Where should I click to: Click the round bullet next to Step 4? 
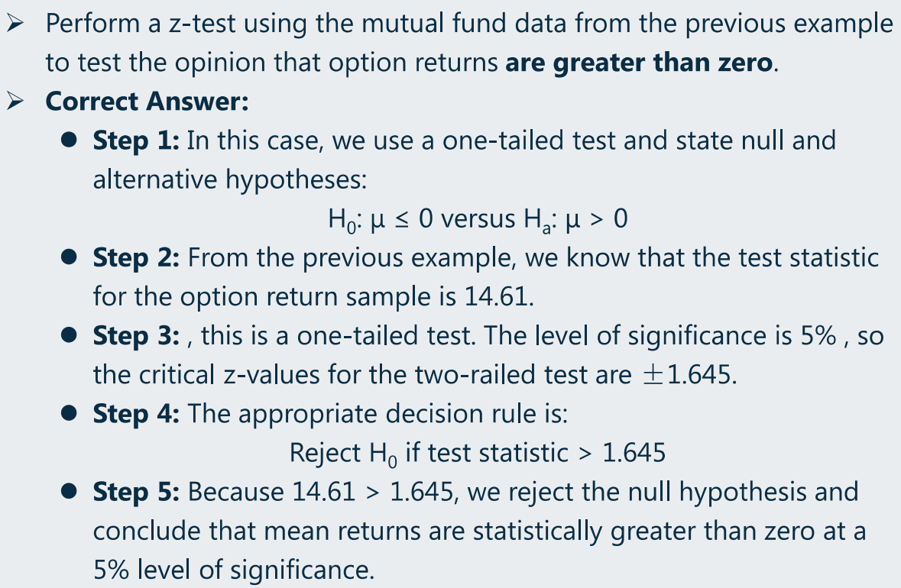click(x=69, y=413)
